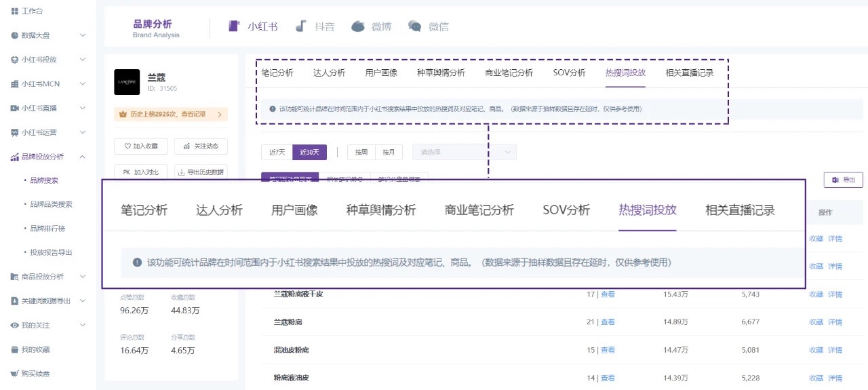Open the 品牌排行榜 submenu item
Viewport: 868px width, 390px height.
click(47, 228)
